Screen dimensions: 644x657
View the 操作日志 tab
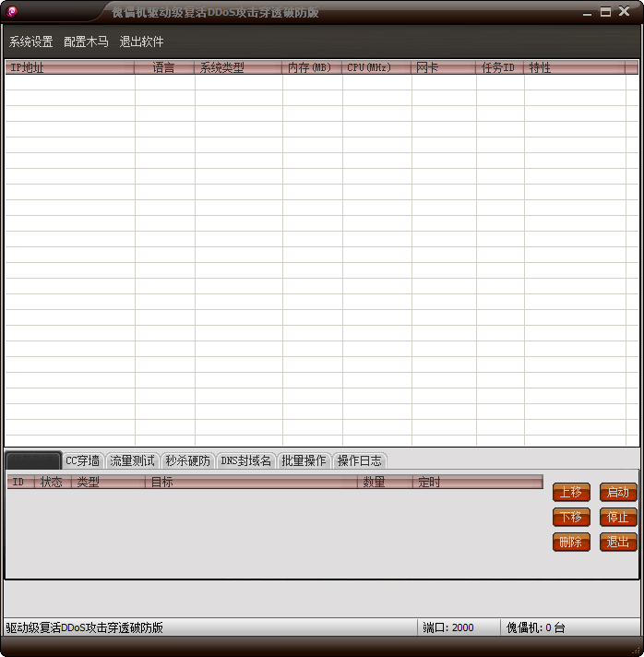click(359, 460)
